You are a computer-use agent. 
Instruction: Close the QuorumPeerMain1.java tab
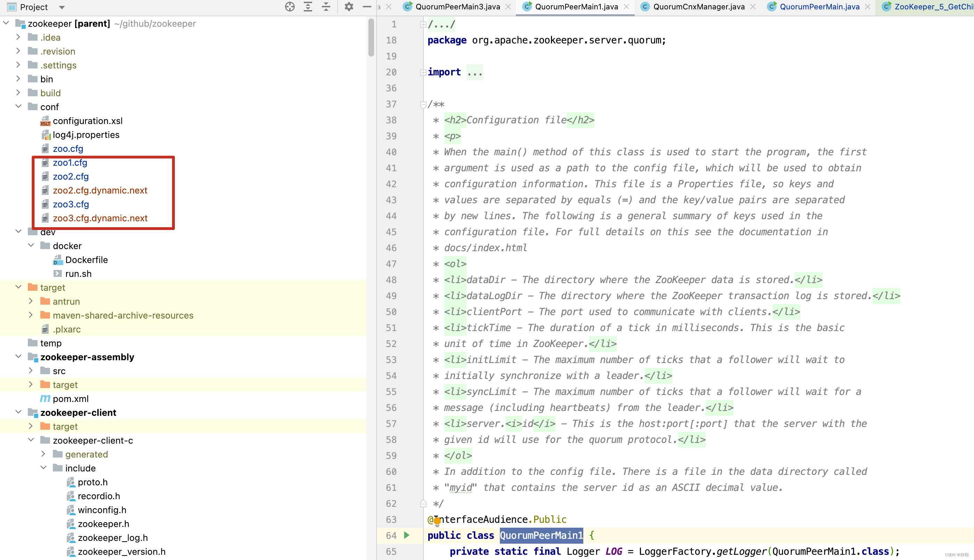tap(626, 7)
